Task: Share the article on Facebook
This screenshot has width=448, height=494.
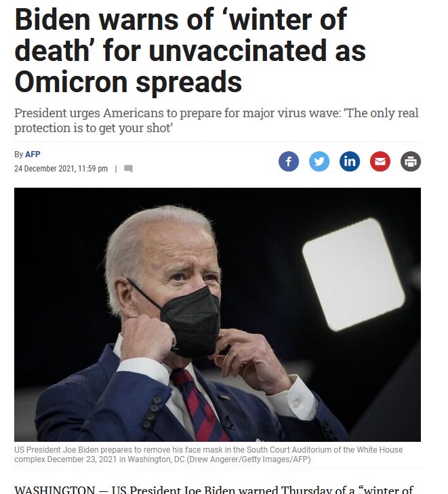Action: [288, 161]
